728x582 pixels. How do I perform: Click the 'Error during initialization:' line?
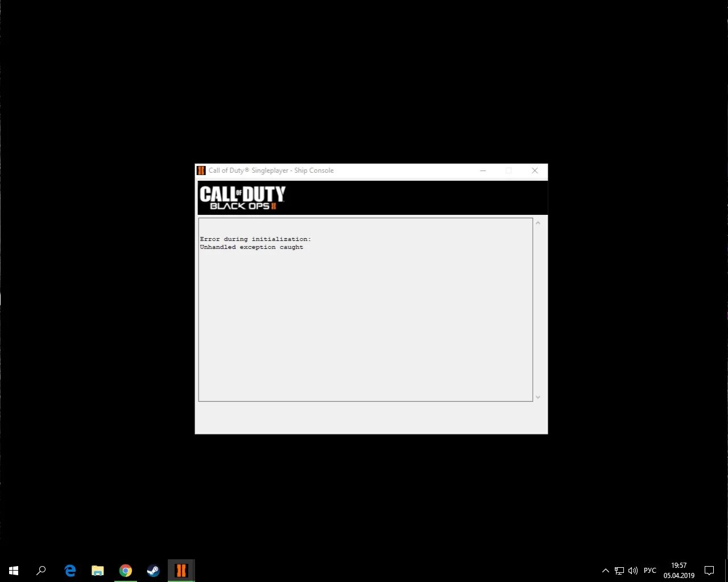[x=255, y=239]
